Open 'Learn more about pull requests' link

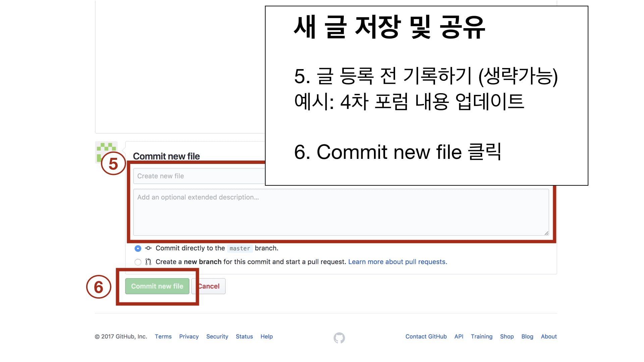point(397,262)
